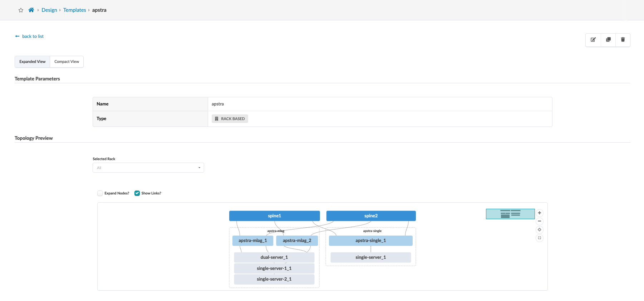Fit topology to screen with collapse icon

click(x=540, y=238)
